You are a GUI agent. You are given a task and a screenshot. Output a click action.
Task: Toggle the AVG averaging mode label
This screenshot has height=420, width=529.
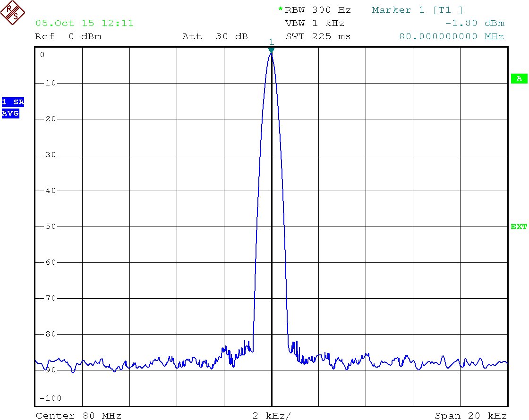pyautogui.click(x=10, y=113)
